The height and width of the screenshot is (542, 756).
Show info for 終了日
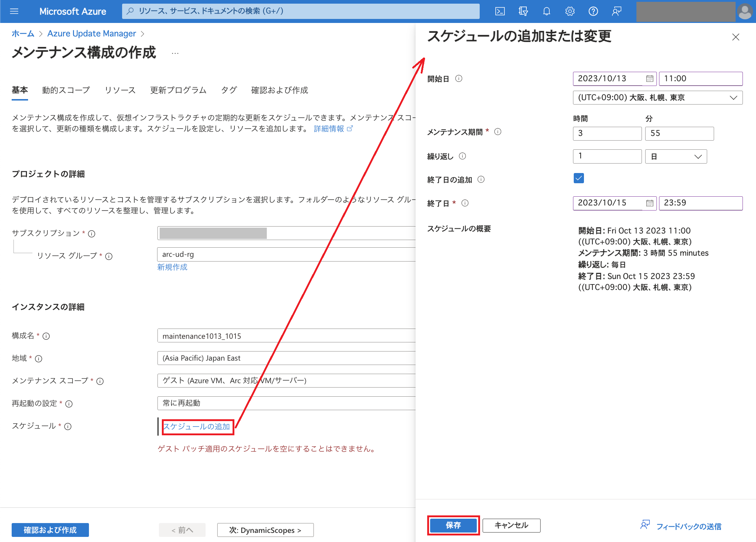465,203
